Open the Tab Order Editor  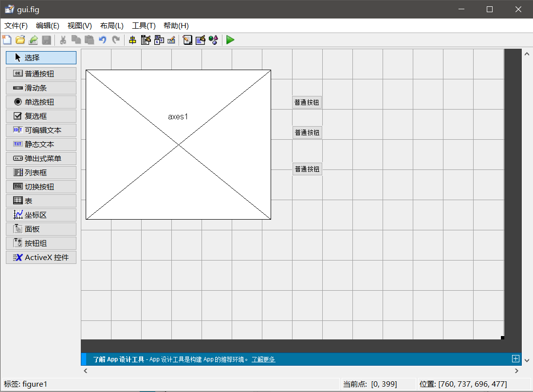point(159,40)
